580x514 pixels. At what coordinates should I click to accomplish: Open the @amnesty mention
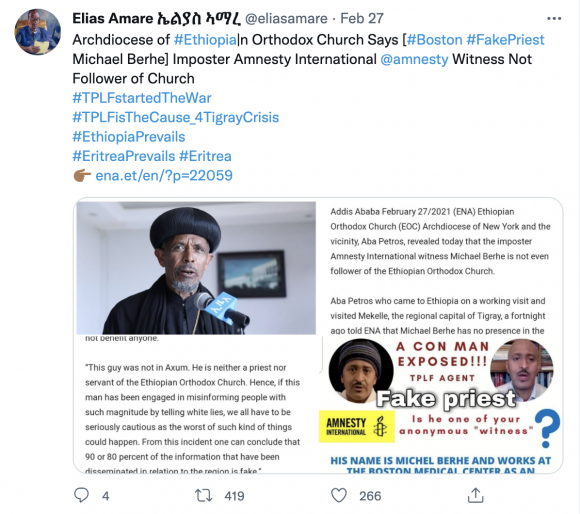click(x=414, y=59)
